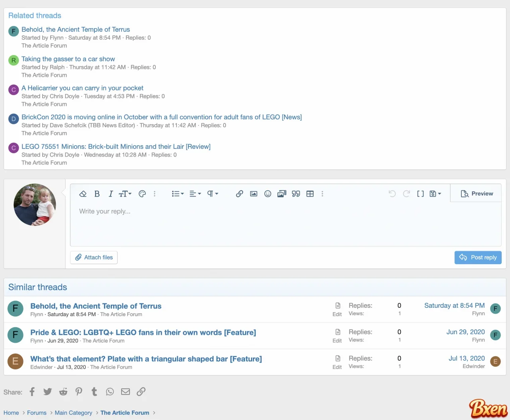Insert a quote block

click(x=296, y=194)
